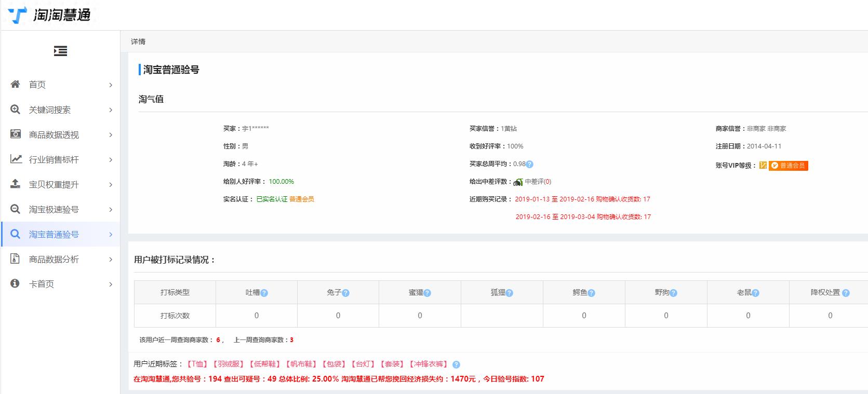Open the 关键词搜索 menu item
Viewport: 868px width, 394px height.
coord(60,110)
